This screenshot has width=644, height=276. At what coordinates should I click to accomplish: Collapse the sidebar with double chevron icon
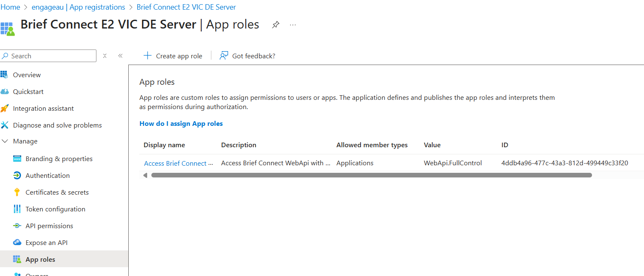[120, 56]
